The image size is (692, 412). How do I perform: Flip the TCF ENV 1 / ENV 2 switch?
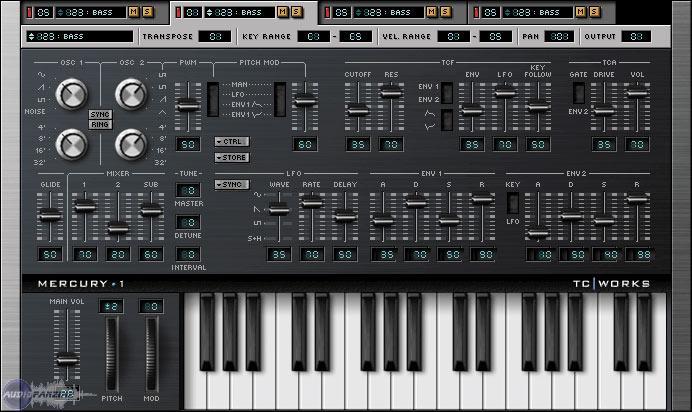(x=447, y=93)
